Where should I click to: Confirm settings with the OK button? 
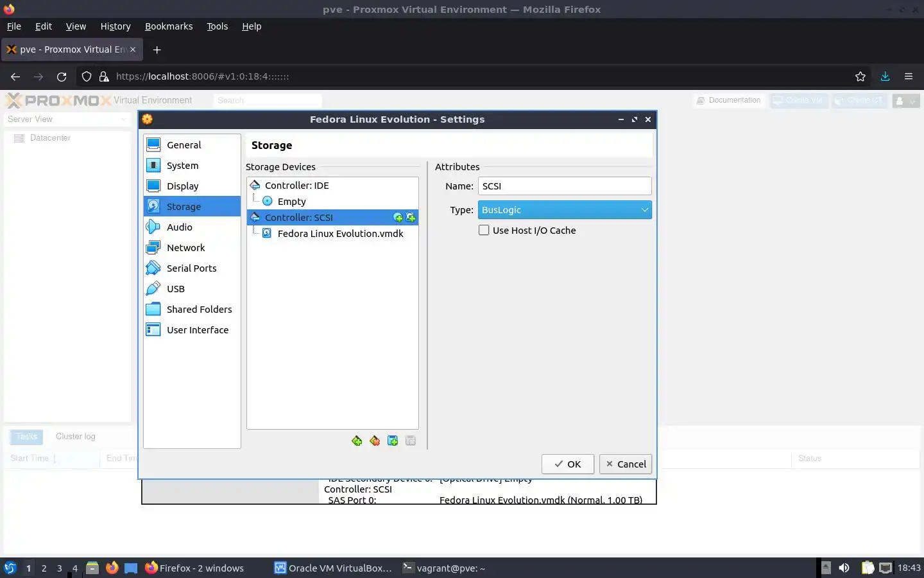tap(568, 464)
